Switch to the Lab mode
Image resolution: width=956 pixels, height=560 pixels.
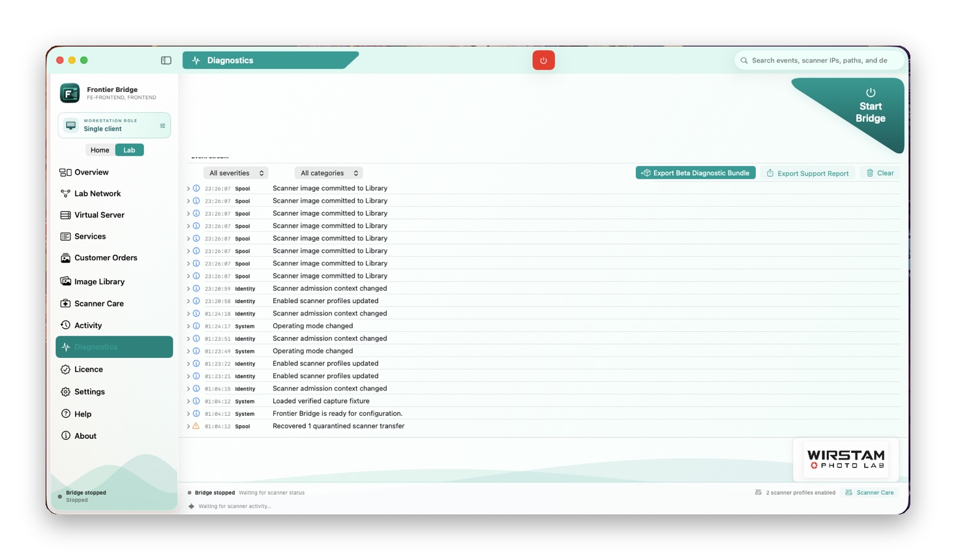click(x=129, y=150)
